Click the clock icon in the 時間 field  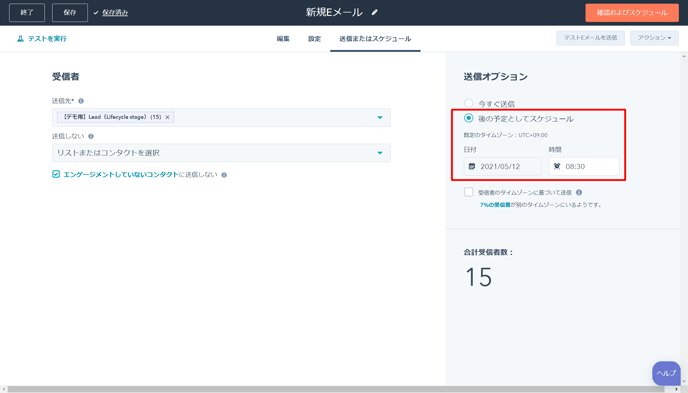557,166
